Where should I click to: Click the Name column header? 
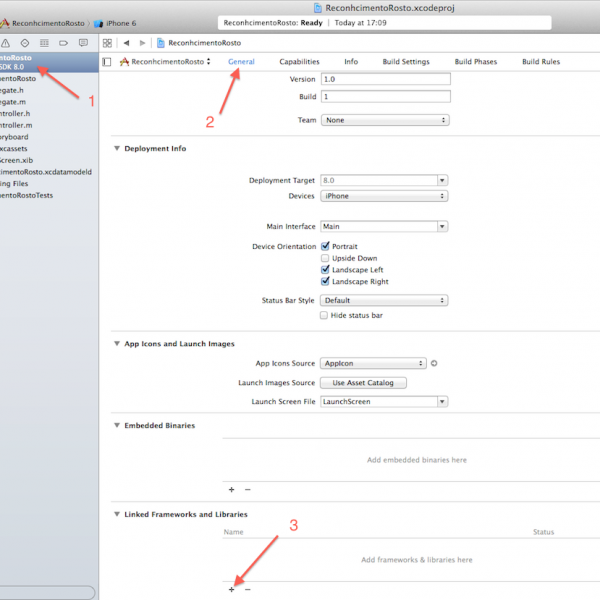233,532
